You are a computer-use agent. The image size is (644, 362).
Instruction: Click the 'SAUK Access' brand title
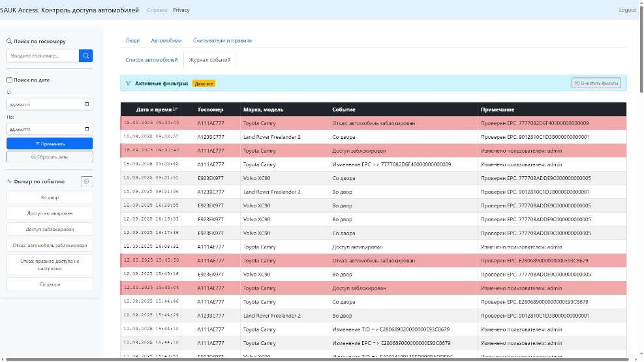point(69,10)
